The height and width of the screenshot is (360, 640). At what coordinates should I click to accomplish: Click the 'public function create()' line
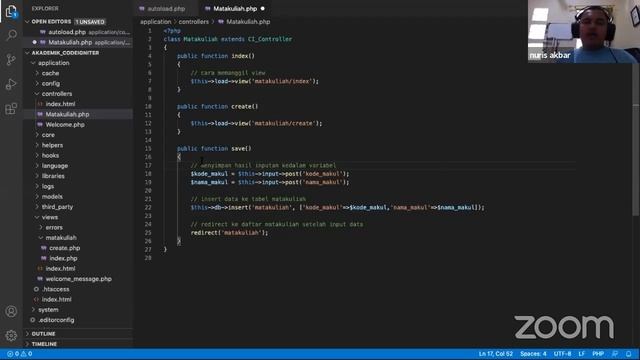pos(218,107)
